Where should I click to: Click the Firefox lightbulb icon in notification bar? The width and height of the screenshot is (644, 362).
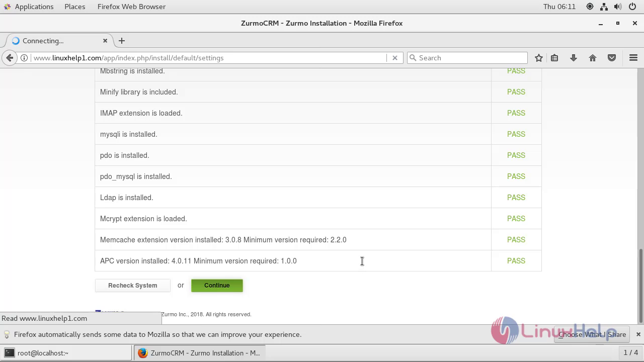7,334
